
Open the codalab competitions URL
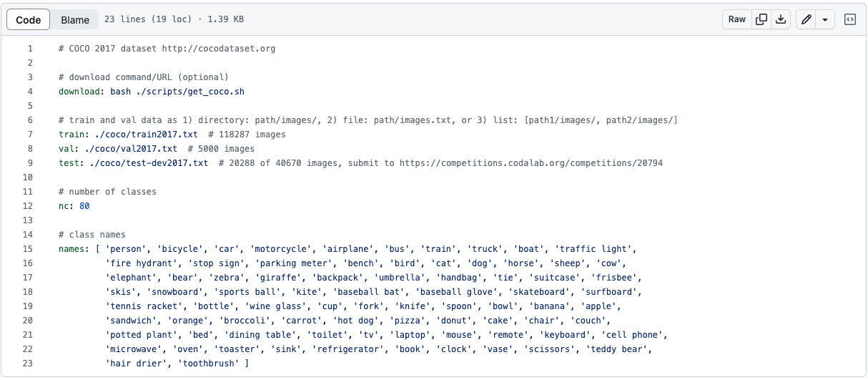click(x=531, y=163)
